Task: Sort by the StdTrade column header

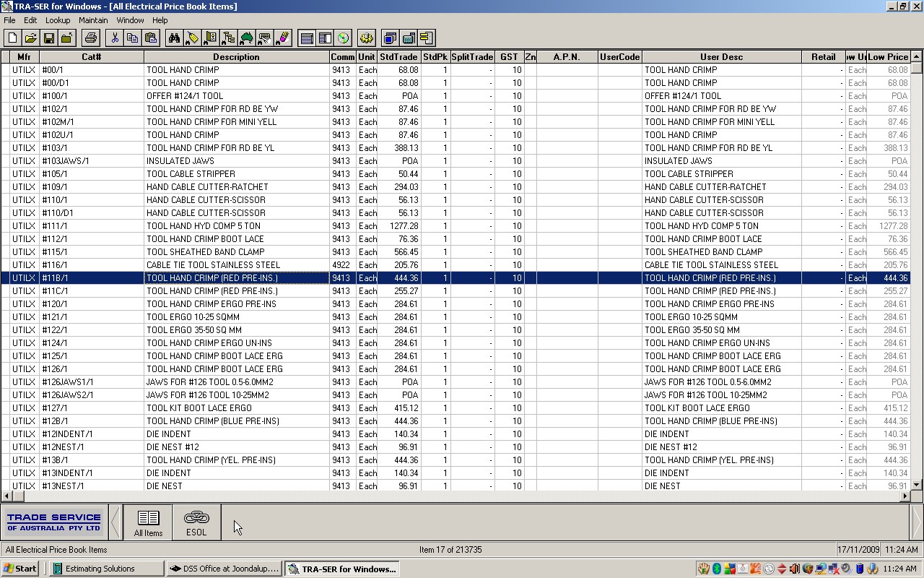Action: pos(399,57)
